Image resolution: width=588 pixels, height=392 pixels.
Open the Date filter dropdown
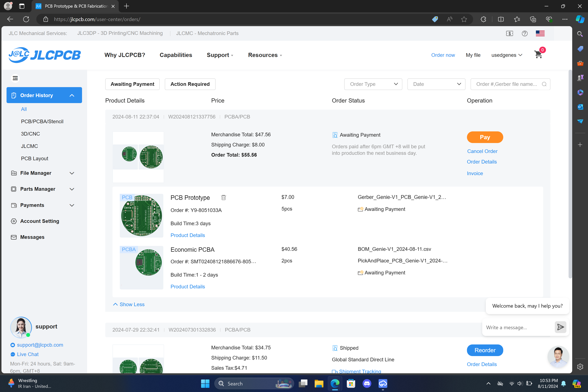click(x=436, y=84)
